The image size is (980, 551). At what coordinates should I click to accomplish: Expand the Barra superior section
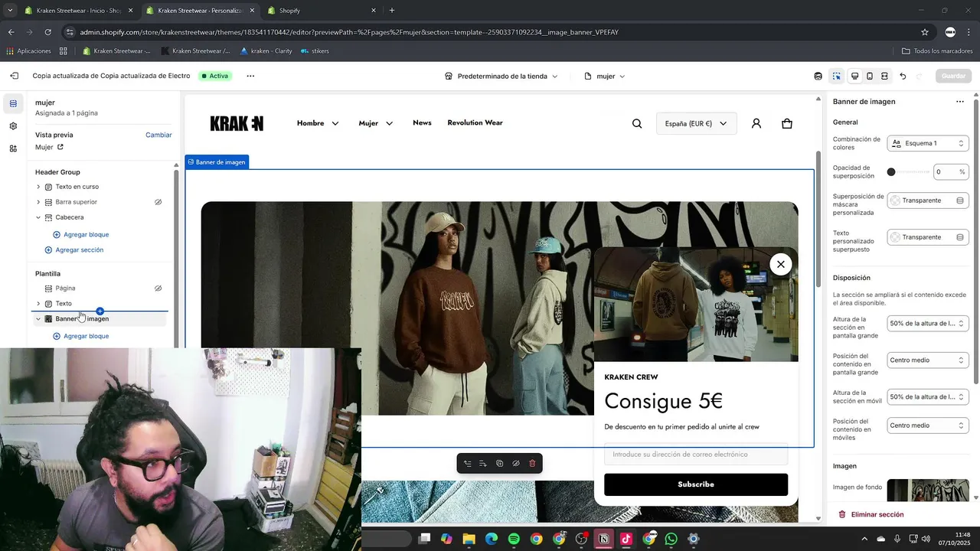pyautogui.click(x=38, y=202)
